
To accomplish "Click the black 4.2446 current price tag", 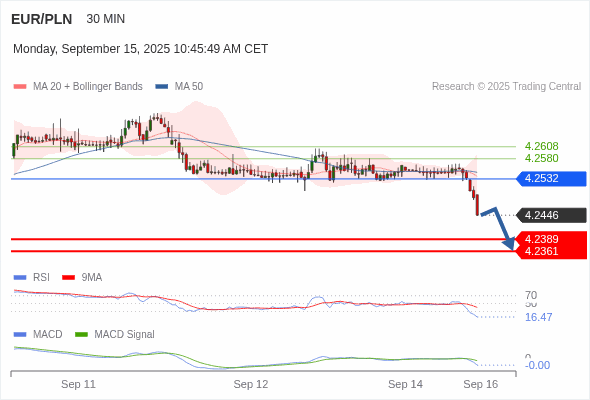I will tap(552, 215).
